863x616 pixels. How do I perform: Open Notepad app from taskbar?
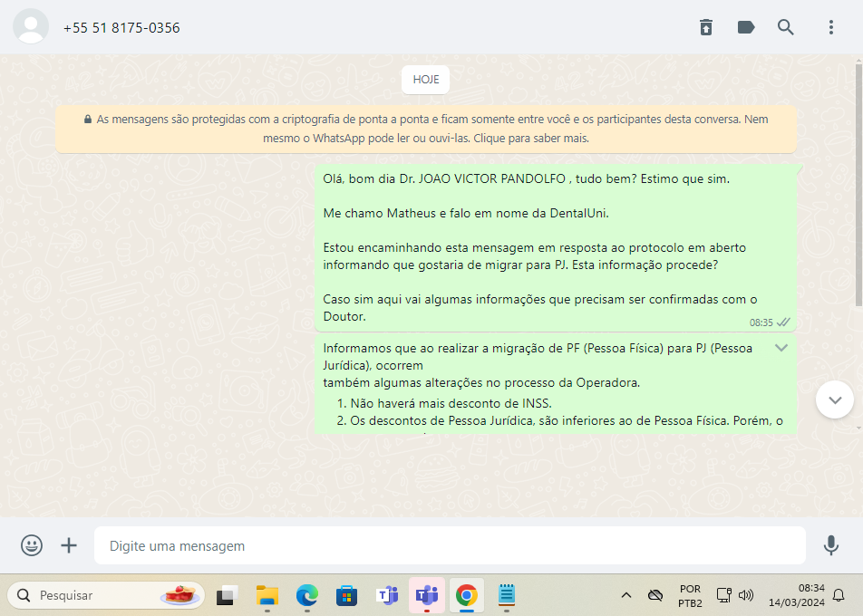(507, 595)
